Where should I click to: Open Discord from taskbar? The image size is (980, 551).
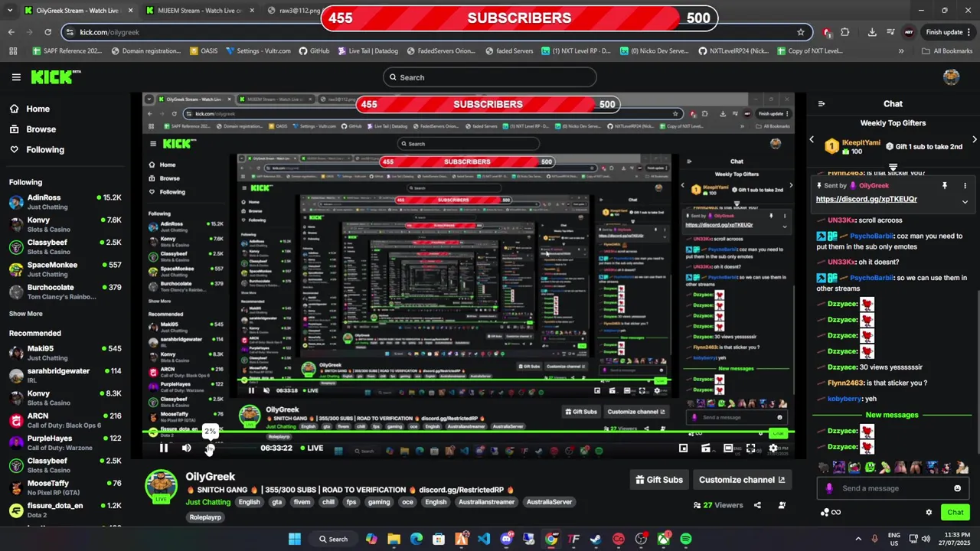tap(506, 539)
